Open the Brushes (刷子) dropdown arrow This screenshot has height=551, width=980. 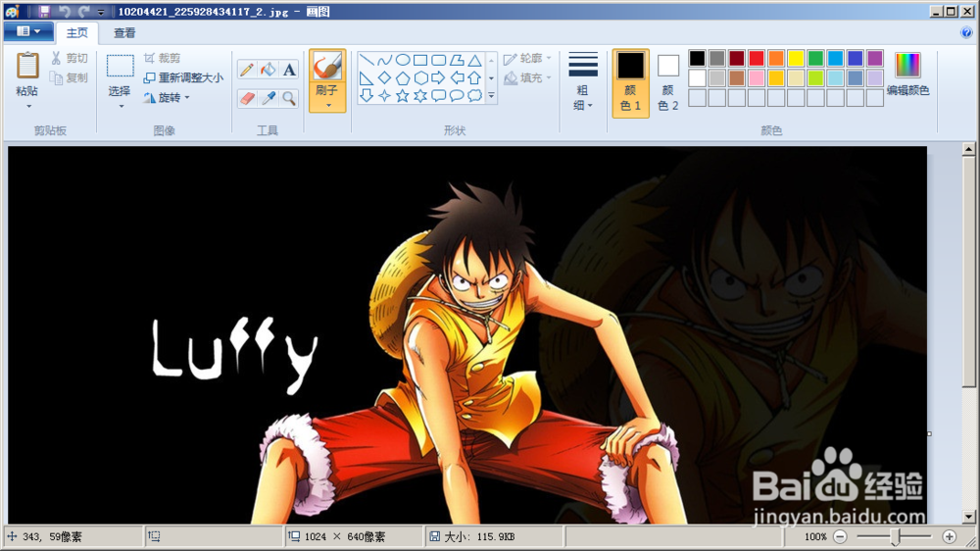(328, 105)
